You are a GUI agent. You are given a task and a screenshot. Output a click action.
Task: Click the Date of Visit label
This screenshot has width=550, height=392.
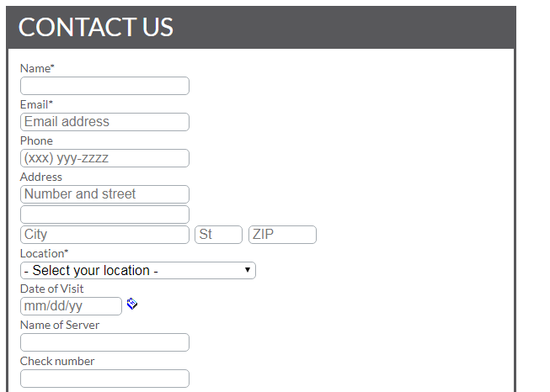[52, 289]
